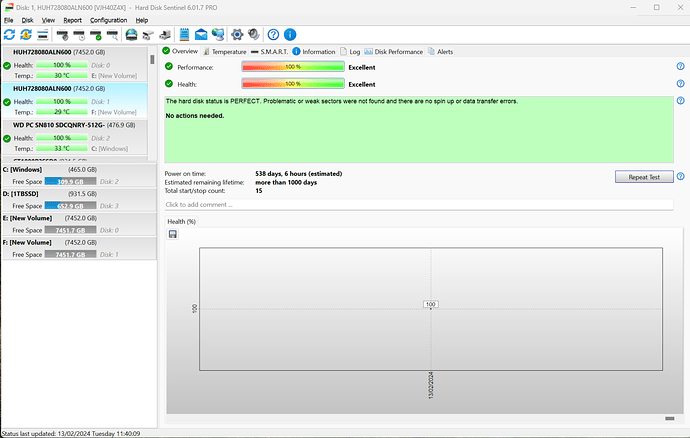Click the globe-over-disk toolbar icon
690x438 pixels.
pyautogui.click(x=131, y=34)
